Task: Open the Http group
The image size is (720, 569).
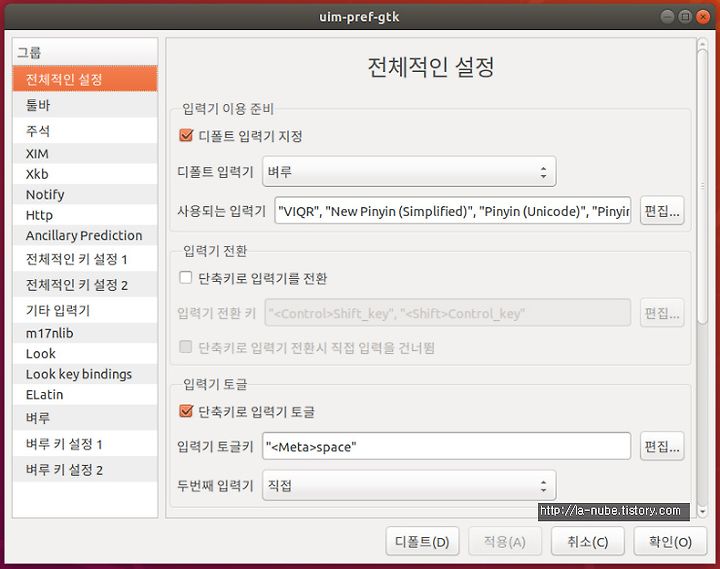Action: [85, 215]
